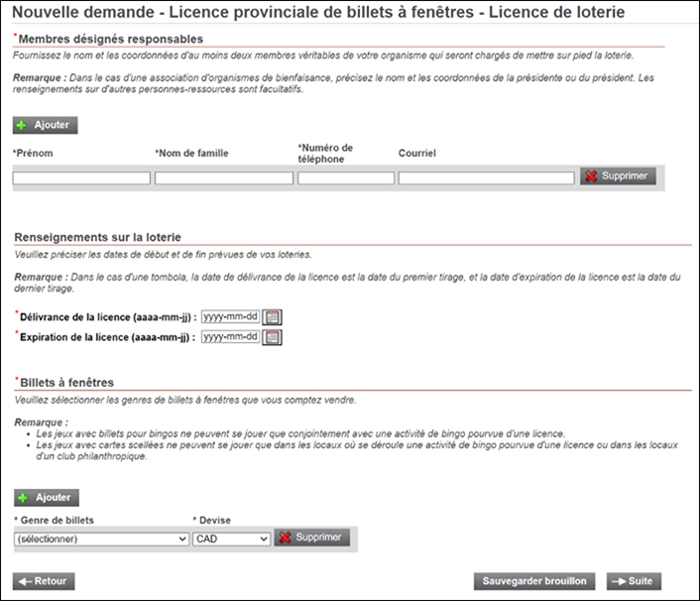Go back with the Retour button
Screen dimensions: 700x601
44,581
